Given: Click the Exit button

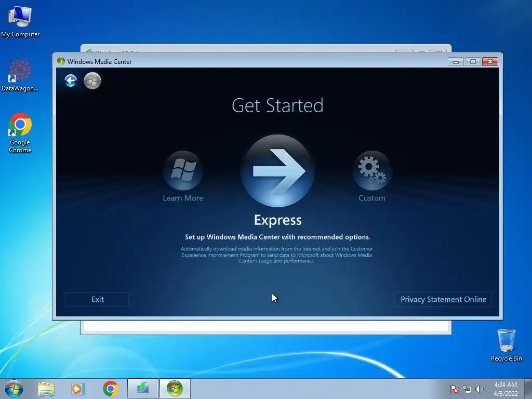Looking at the screenshot, I should tap(97, 299).
